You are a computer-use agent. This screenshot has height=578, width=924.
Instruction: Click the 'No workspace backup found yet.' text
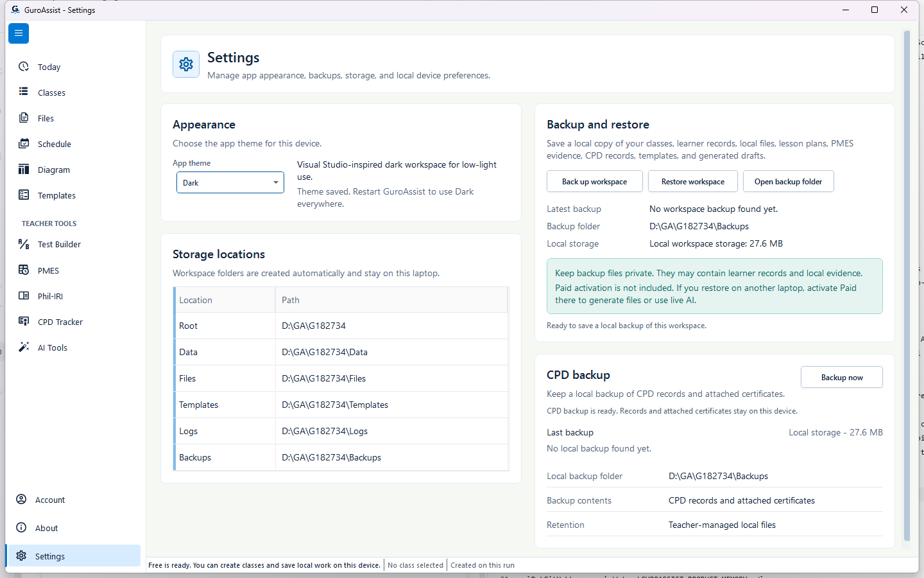[714, 209]
